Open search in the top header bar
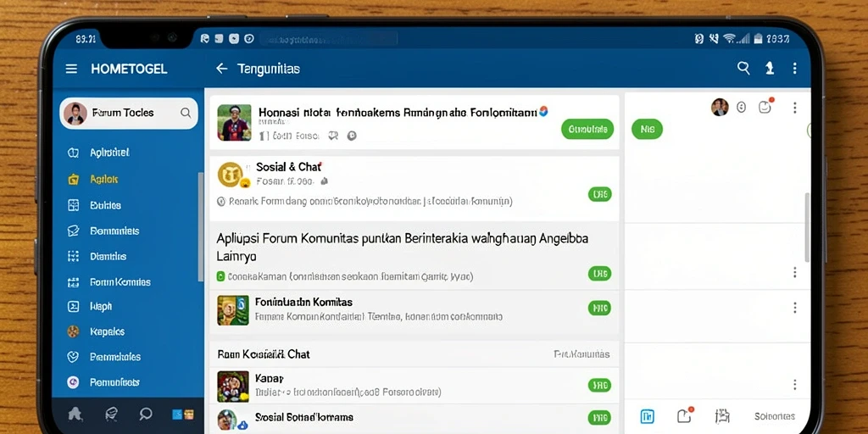Screen dimensions: 868x434 tap(743, 68)
